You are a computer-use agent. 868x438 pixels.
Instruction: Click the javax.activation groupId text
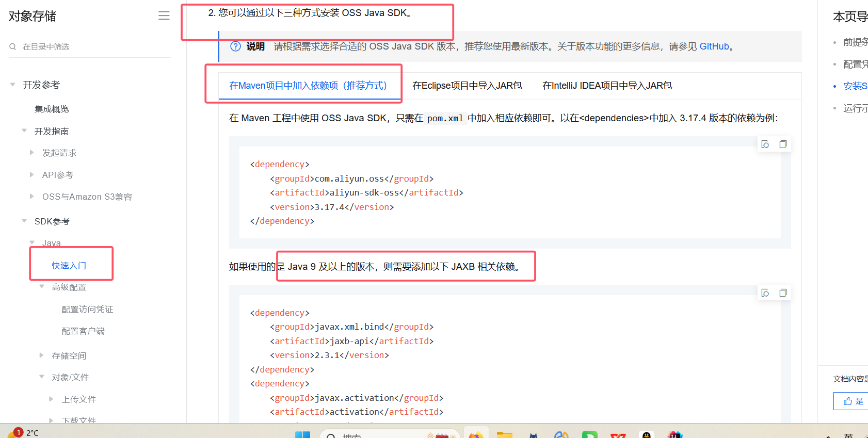[355, 398]
